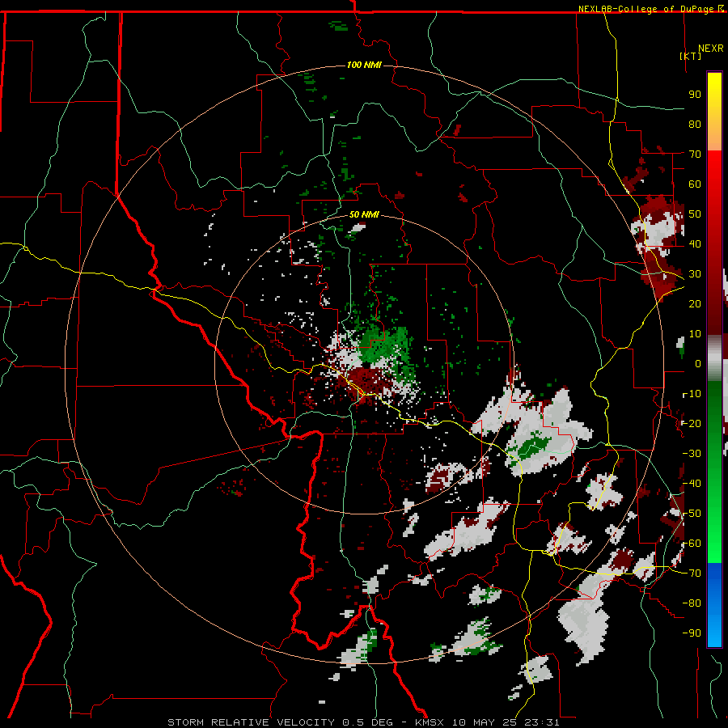Click the NEXR heading above the scale

coord(711,49)
